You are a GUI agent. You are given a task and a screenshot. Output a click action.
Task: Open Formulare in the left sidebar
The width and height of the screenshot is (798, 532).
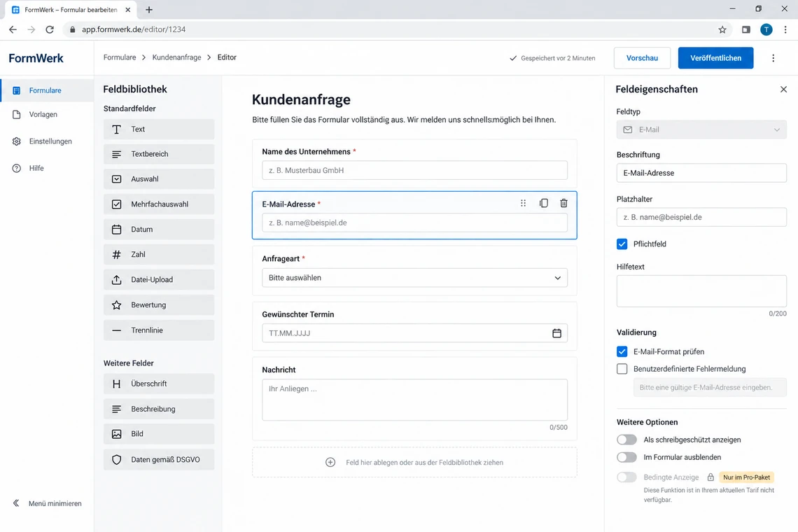pyautogui.click(x=47, y=90)
